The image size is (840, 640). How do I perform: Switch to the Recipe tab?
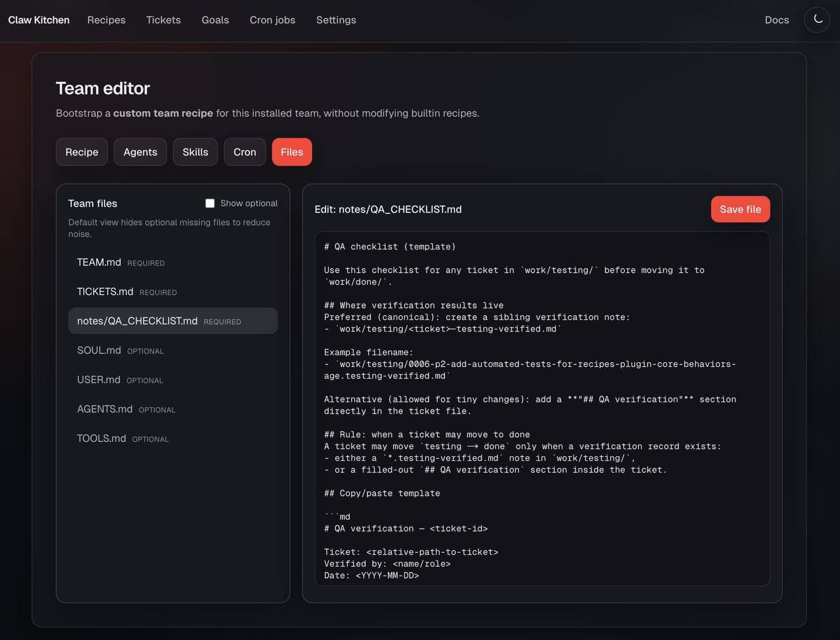(82, 152)
